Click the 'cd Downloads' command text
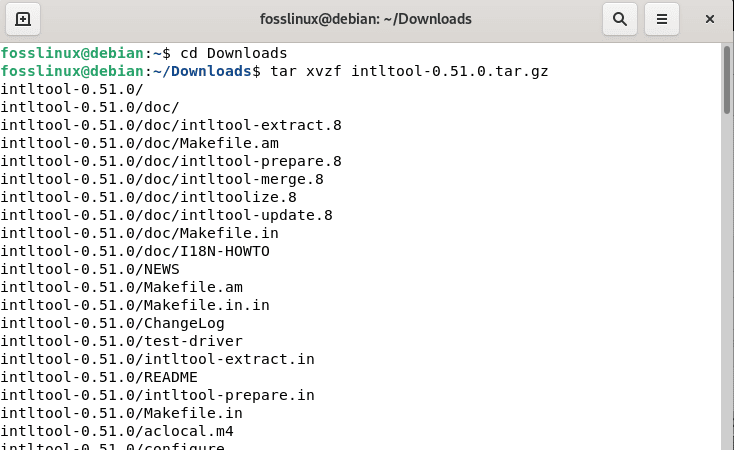 234,53
